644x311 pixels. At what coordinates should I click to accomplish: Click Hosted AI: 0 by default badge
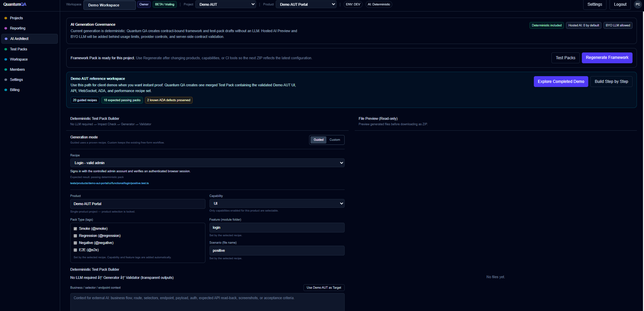point(584,25)
